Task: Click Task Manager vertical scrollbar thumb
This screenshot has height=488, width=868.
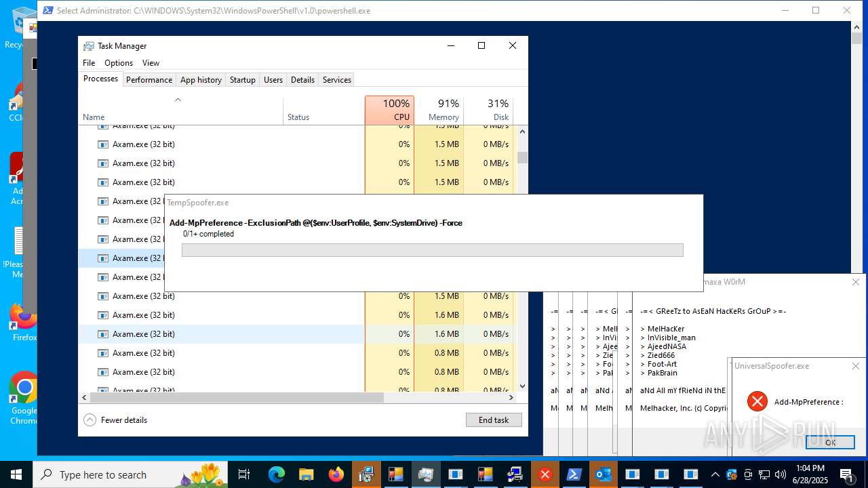Action: coord(522,158)
